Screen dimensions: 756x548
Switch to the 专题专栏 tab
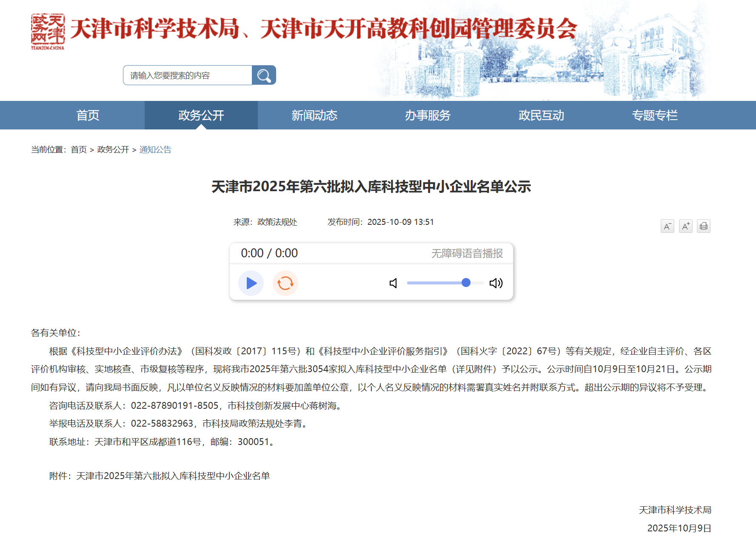(x=655, y=115)
